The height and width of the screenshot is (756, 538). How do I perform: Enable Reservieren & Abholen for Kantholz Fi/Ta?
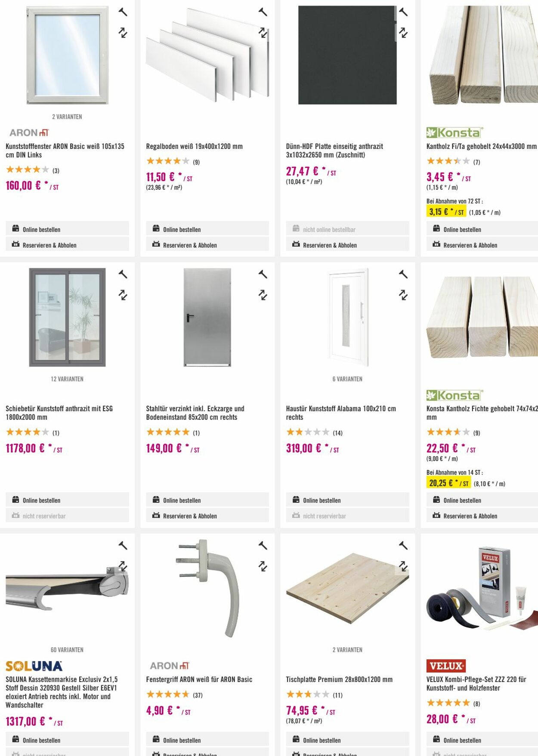(470, 245)
